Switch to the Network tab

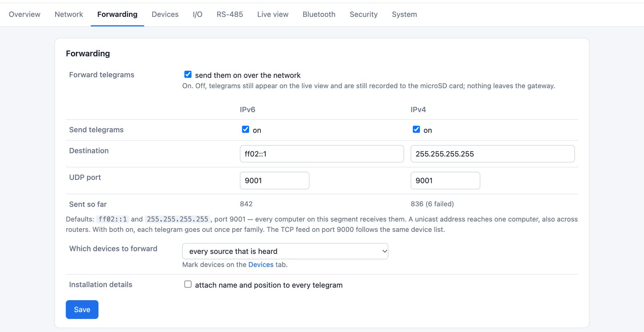[x=69, y=15]
